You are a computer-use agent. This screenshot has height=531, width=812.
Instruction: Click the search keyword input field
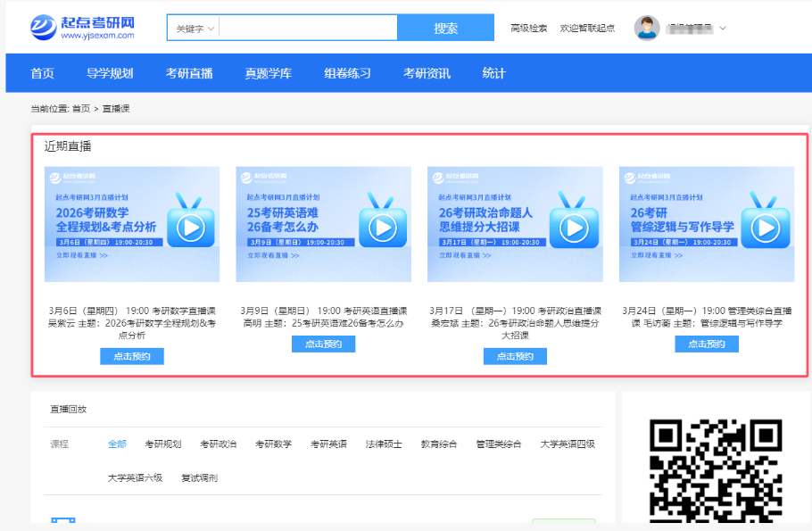click(x=308, y=29)
